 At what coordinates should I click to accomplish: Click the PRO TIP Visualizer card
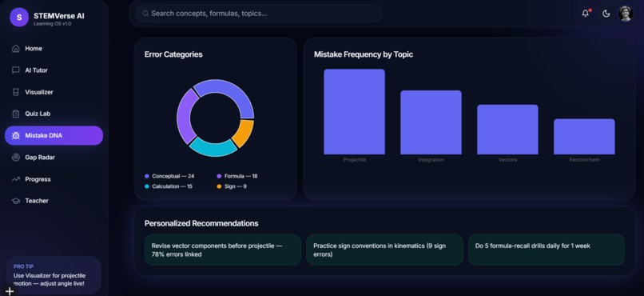click(54, 275)
